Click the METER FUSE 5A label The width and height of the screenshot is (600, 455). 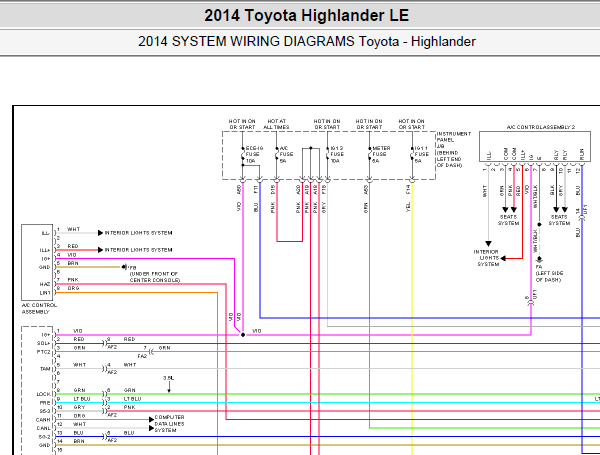(x=381, y=154)
